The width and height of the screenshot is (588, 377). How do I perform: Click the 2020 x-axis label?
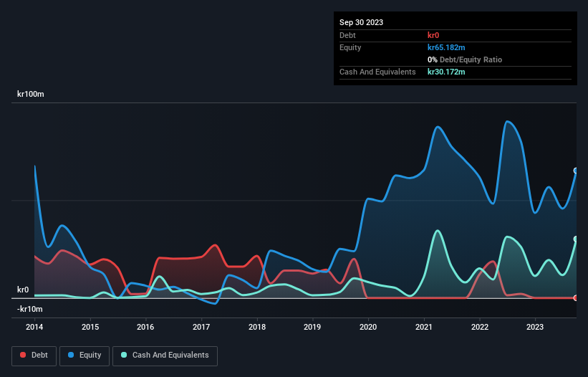click(368, 327)
